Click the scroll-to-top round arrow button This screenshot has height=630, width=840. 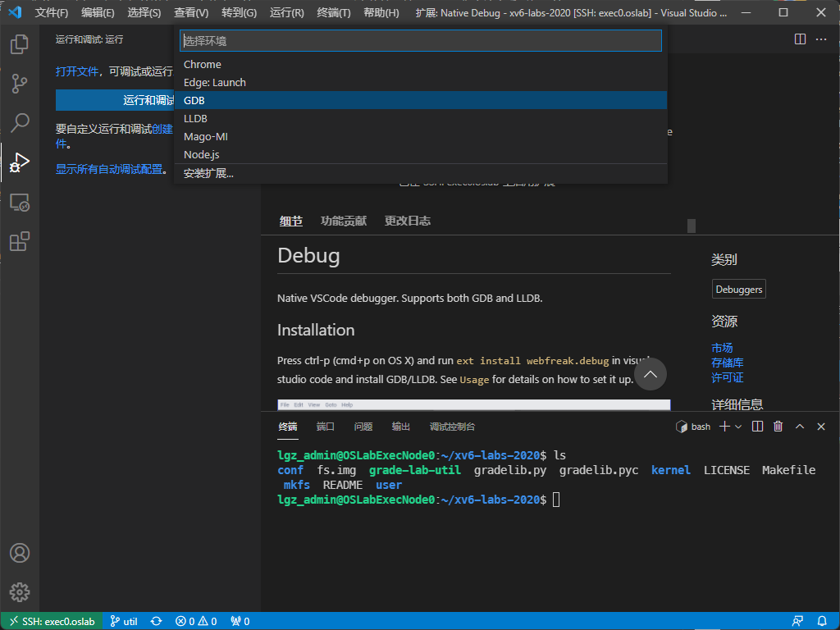pos(650,375)
